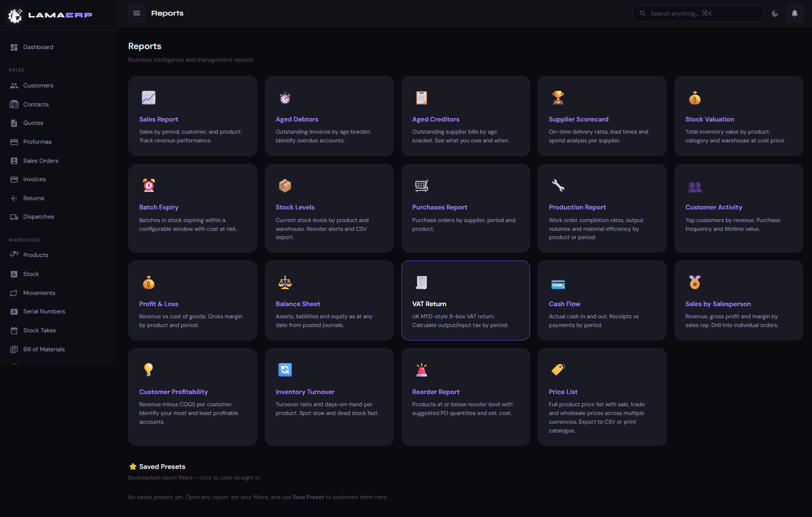Screen dimensions: 812x517
Task: Click the Production Report wrench icon
Action: 558,186
